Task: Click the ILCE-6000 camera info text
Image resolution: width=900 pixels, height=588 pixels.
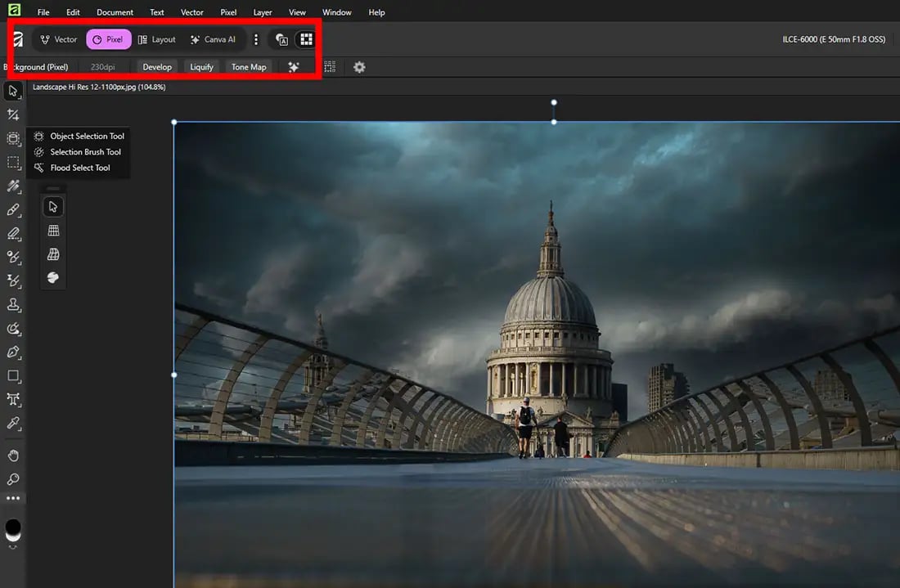Action: (x=834, y=39)
